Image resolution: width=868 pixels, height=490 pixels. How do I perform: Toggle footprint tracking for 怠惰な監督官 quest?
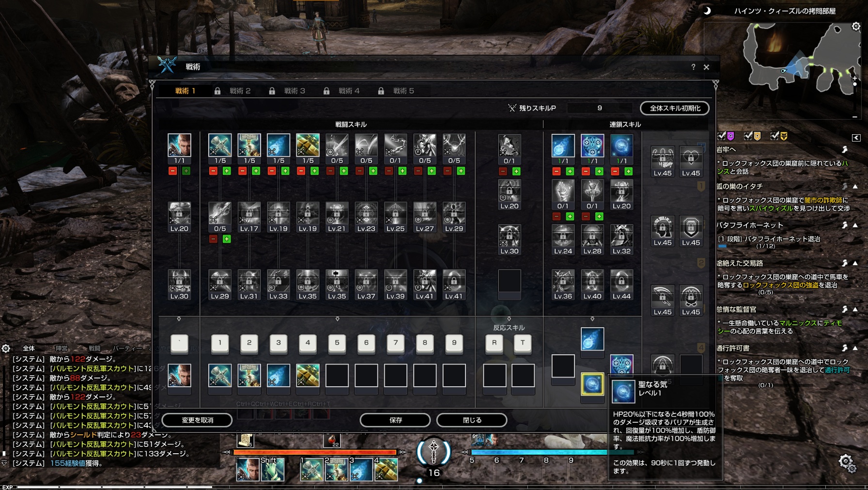[x=845, y=309]
